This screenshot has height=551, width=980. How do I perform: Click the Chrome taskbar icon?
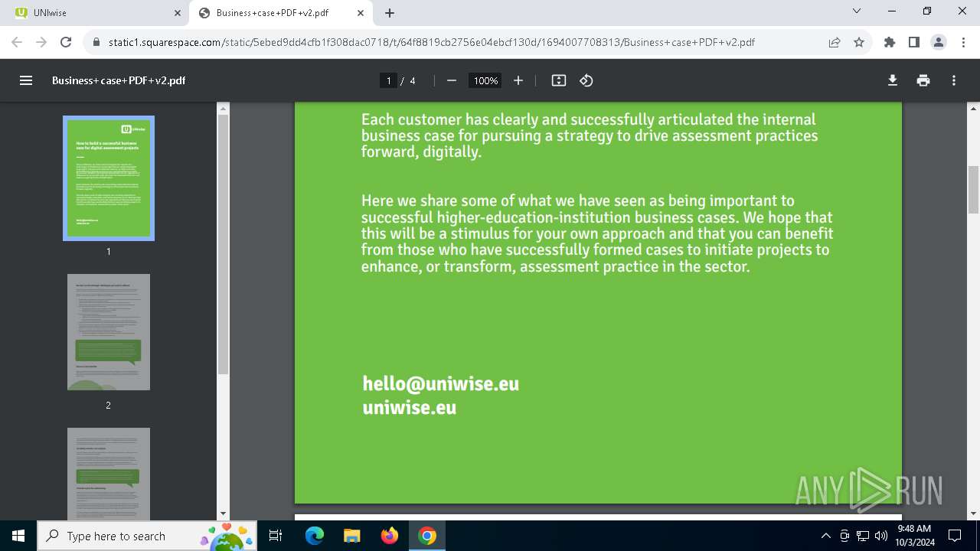(x=427, y=536)
